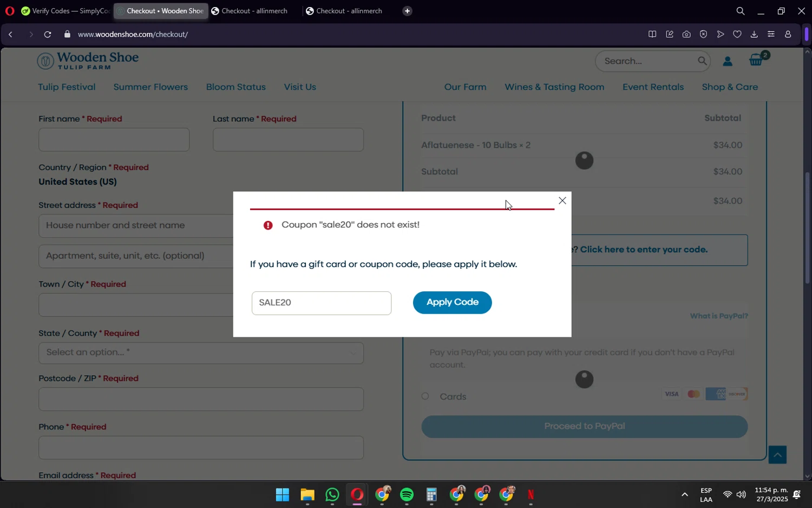The width and height of the screenshot is (812, 508).
Task: Reload the checkout page
Action: pos(48,34)
